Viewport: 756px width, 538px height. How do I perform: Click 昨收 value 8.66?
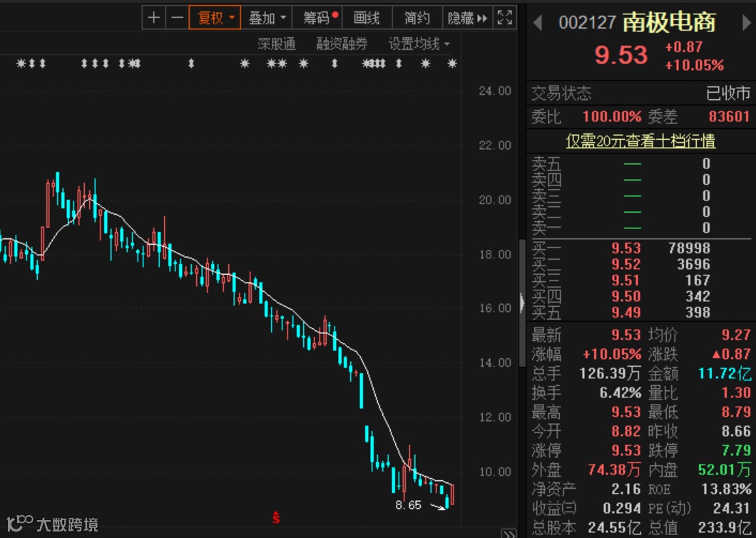tap(736, 431)
